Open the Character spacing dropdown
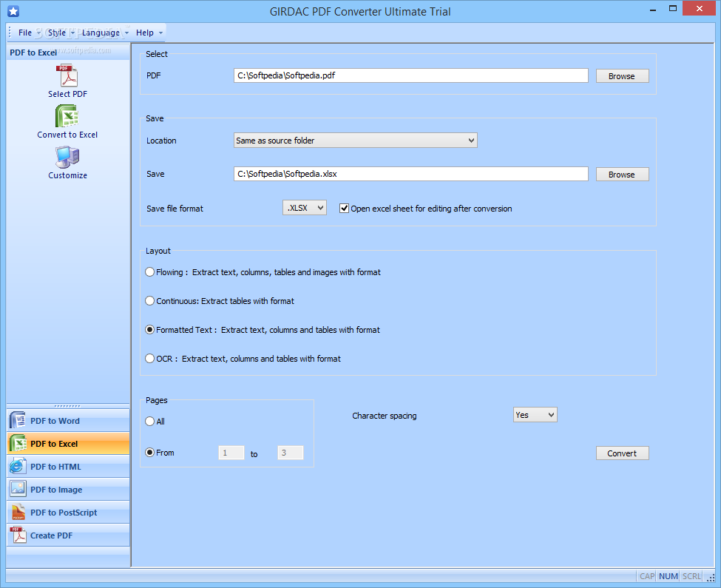The image size is (721, 588). tap(535, 415)
